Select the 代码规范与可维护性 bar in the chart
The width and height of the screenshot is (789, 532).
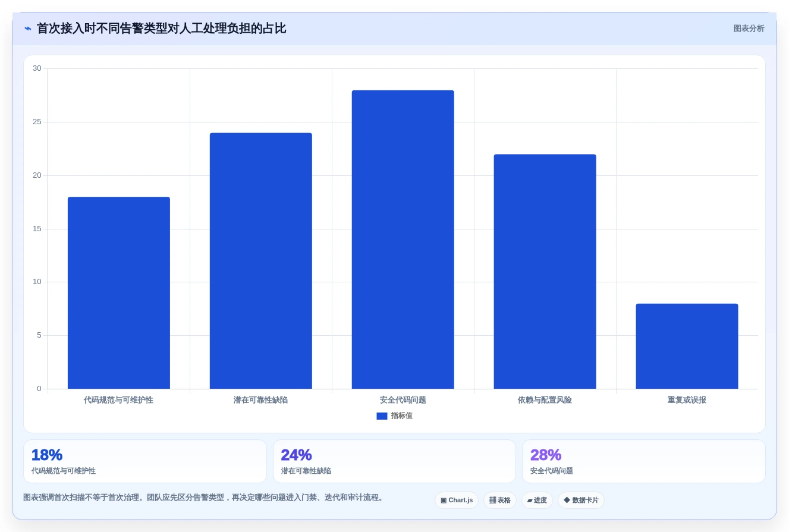(x=119, y=293)
